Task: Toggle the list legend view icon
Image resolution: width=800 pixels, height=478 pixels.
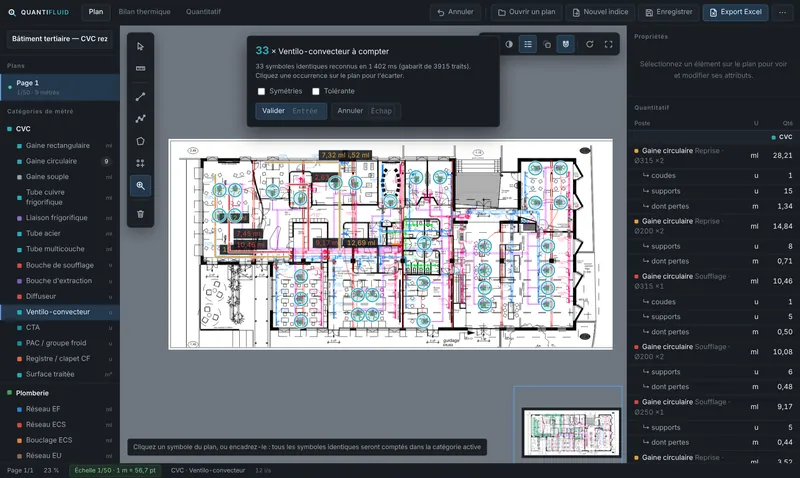Action: click(x=528, y=44)
